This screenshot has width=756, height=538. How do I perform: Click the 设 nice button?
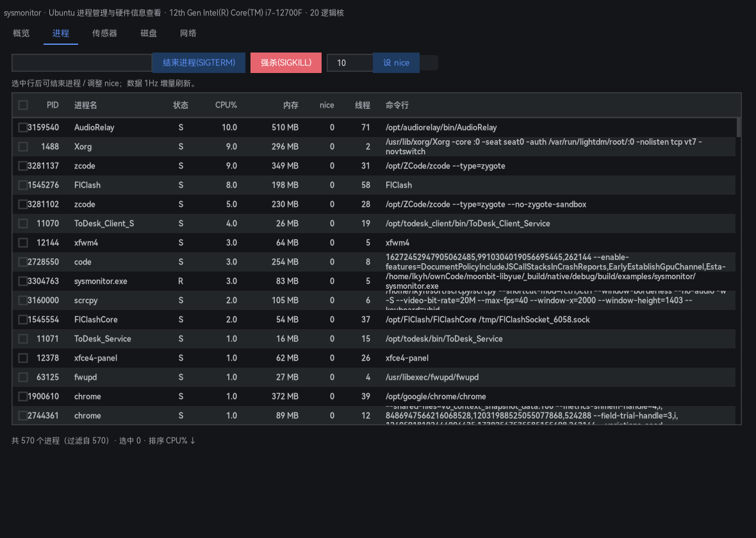coord(397,63)
